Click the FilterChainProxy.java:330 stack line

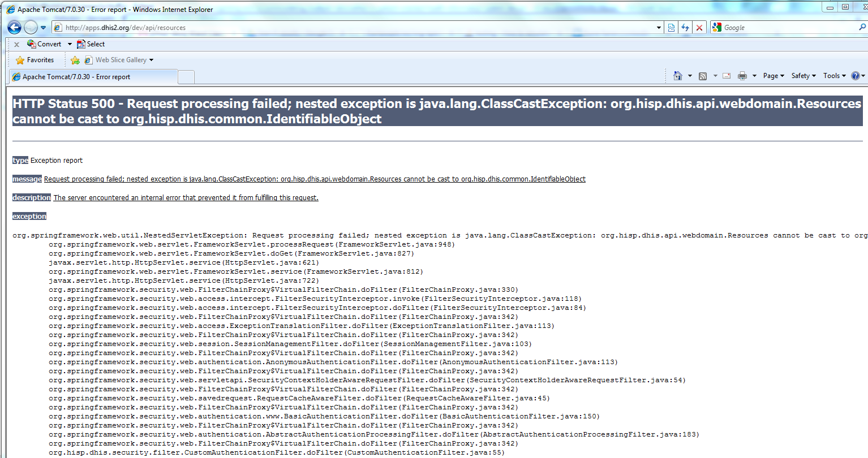point(283,290)
